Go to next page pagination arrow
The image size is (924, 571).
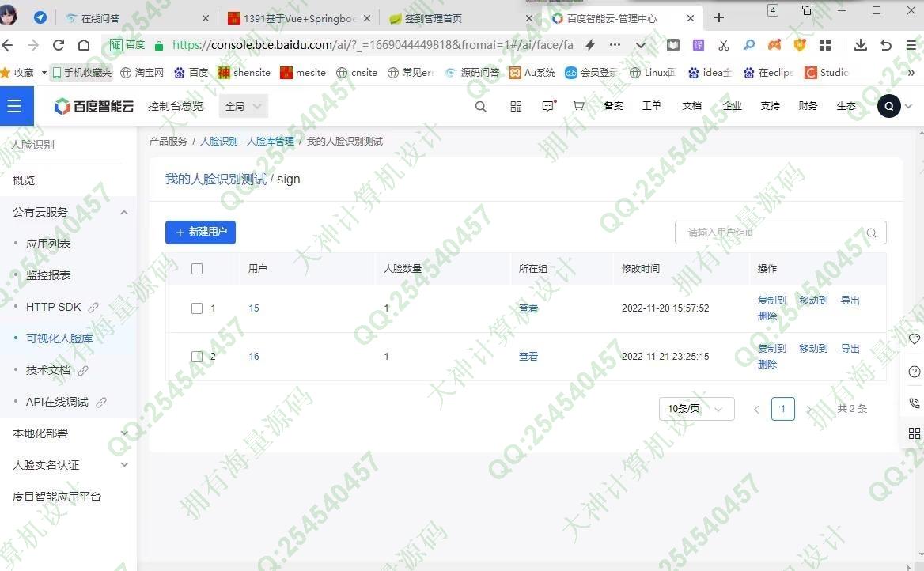(809, 409)
